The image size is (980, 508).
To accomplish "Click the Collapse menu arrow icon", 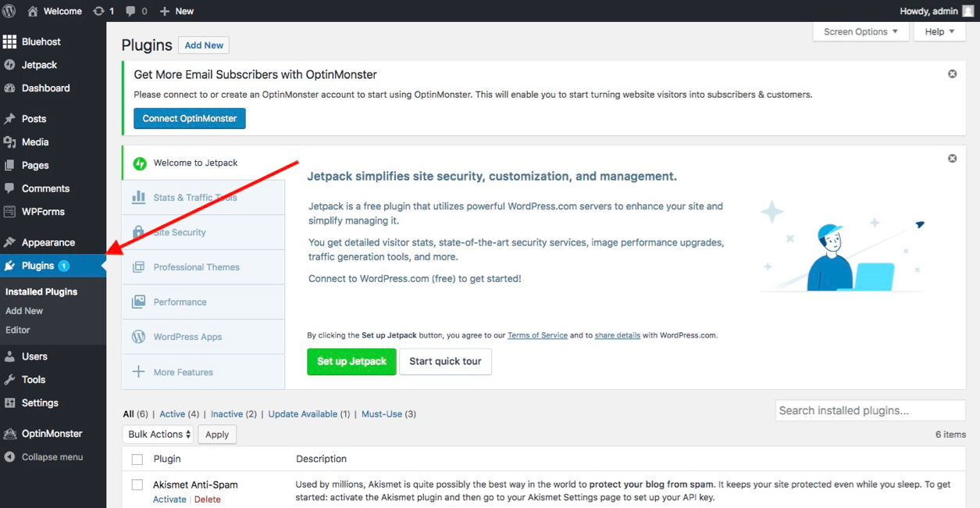I will click(x=9, y=457).
